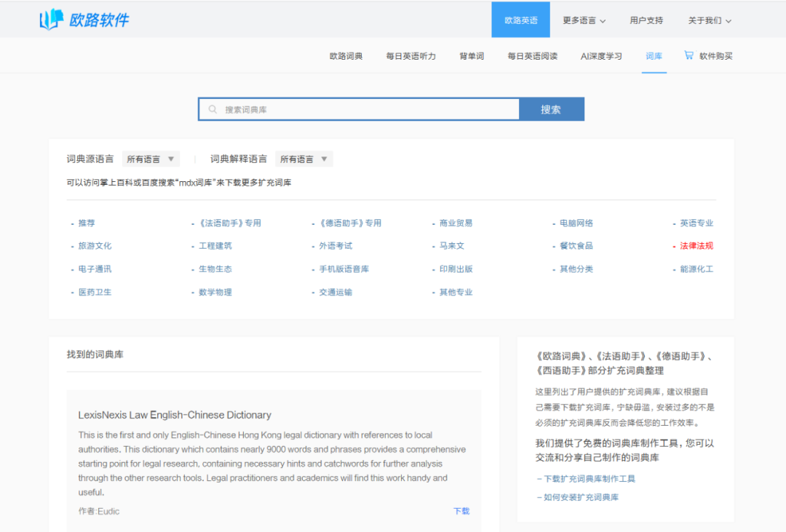Select the 《法语助手》专用 category
Image resolution: width=786 pixels, height=532 pixels.
pos(229,223)
